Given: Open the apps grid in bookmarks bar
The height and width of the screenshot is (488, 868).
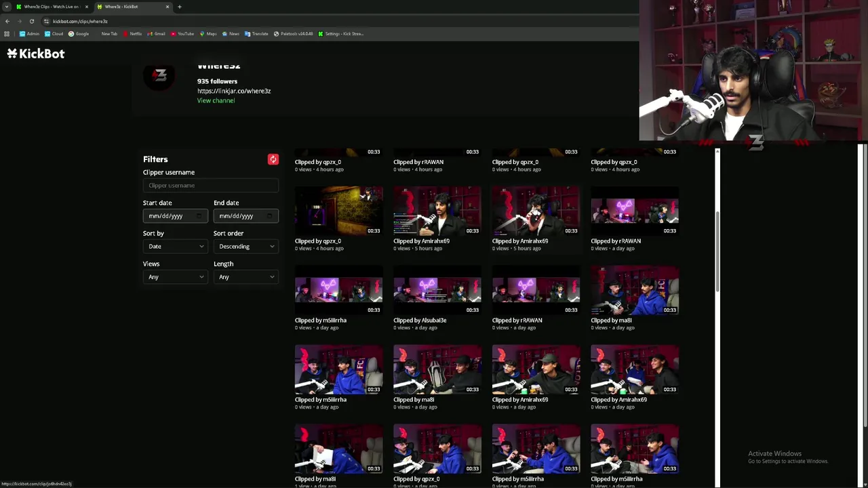Looking at the screenshot, I should 7,33.
